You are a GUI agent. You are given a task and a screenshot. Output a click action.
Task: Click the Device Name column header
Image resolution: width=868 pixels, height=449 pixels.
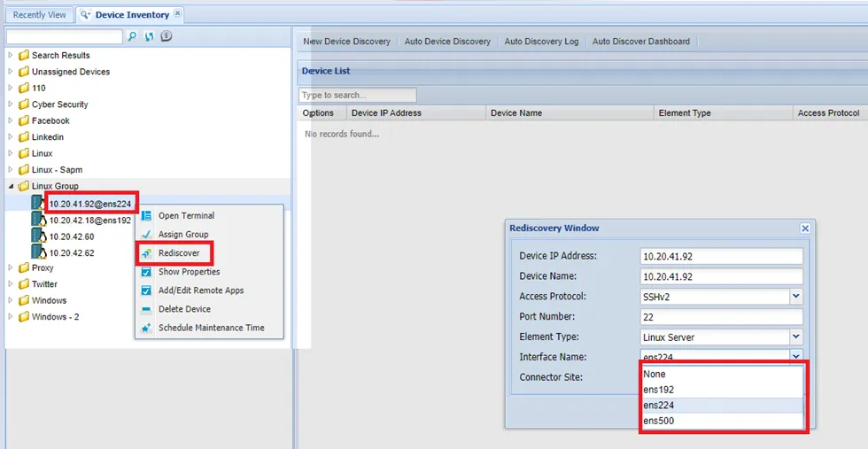(570, 113)
